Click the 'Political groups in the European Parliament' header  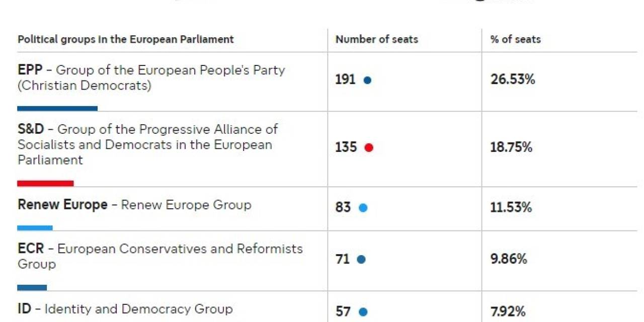pyautogui.click(x=126, y=39)
